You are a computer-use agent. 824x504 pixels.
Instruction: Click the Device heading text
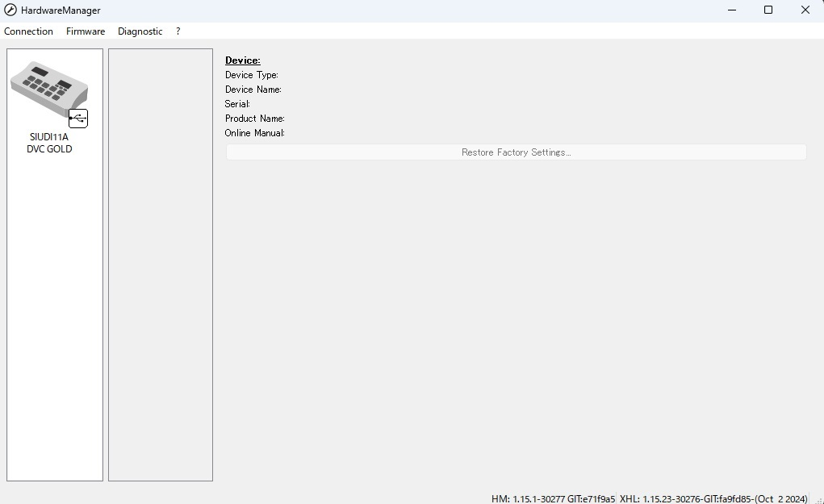click(242, 60)
